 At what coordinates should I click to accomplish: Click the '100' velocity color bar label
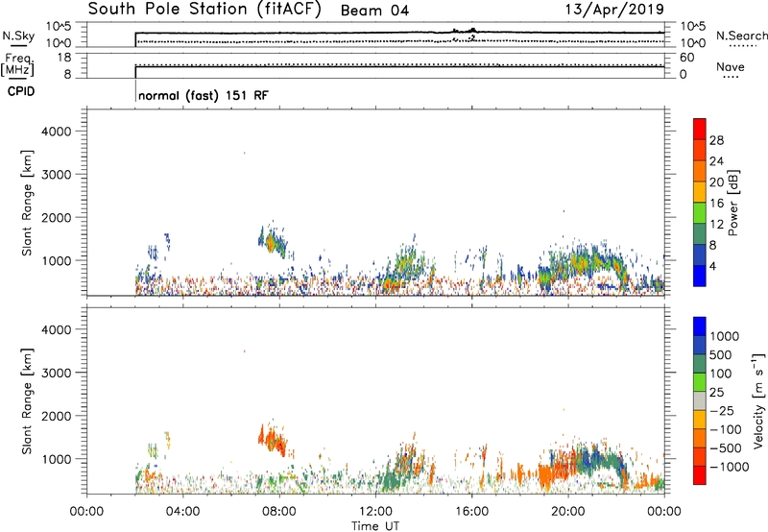[x=723, y=374]
